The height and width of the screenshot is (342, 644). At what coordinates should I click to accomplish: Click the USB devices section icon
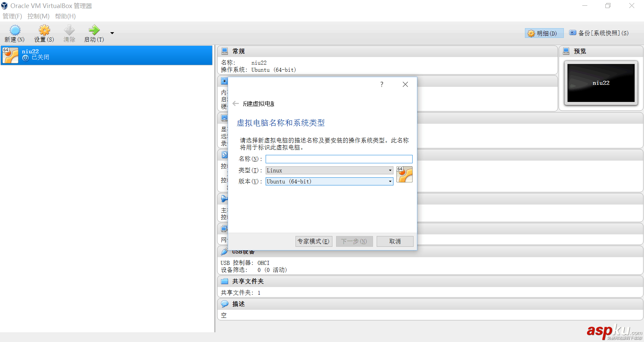click(x=224, y=252)
